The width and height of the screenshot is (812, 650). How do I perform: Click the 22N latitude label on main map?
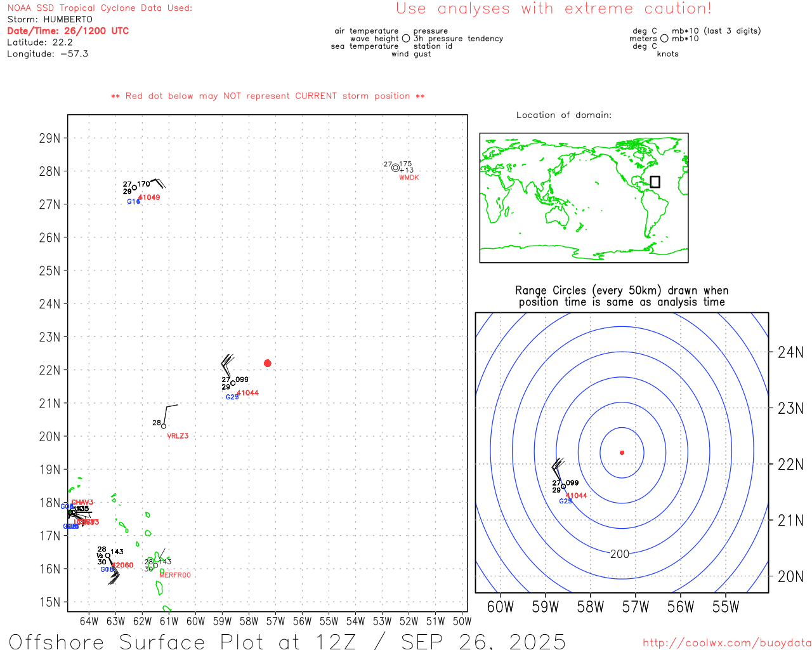[49, 370]
